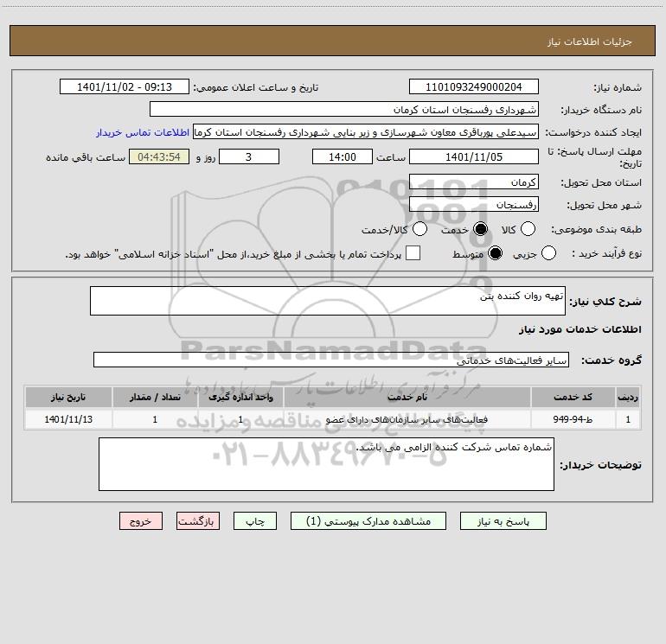Click the deadline date field 1401/11/05
Image resolution: width=666 pixels, height=644 pixels.
pyautogui.click(x=474, y=156)
